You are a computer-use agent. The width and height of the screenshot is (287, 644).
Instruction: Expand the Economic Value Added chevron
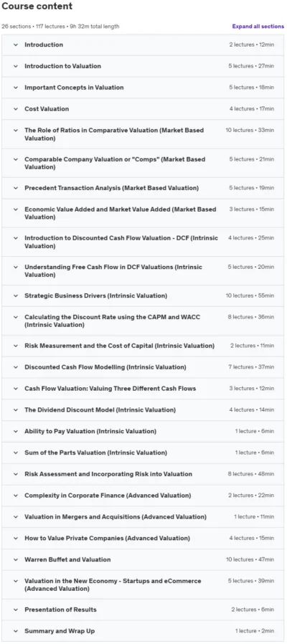pyautogui.click(x=16, y=209)
